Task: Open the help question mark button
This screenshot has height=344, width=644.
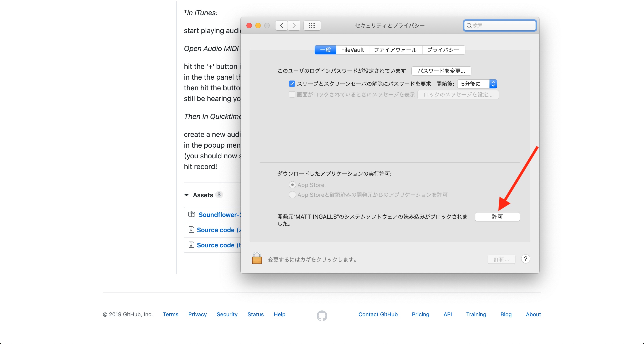Action: click(525, 259)
